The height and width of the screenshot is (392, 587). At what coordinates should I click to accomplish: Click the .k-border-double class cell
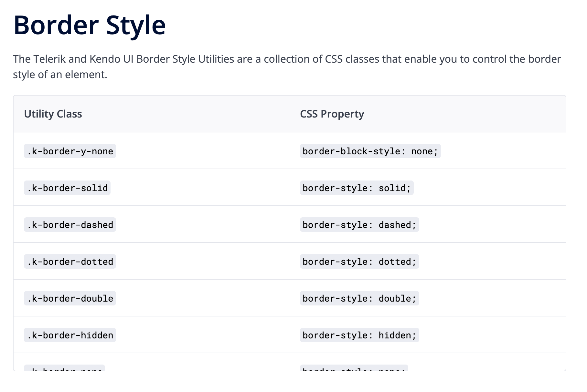[x=70, y=298]
